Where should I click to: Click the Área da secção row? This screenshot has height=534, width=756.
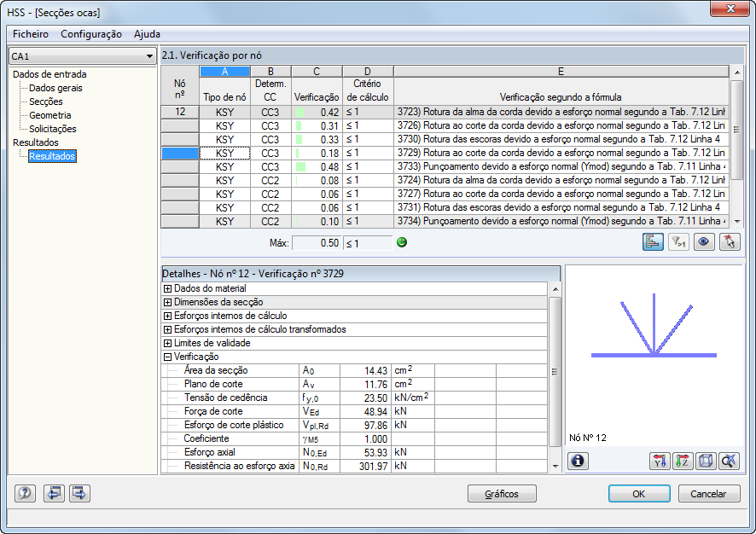coord(354,370)
